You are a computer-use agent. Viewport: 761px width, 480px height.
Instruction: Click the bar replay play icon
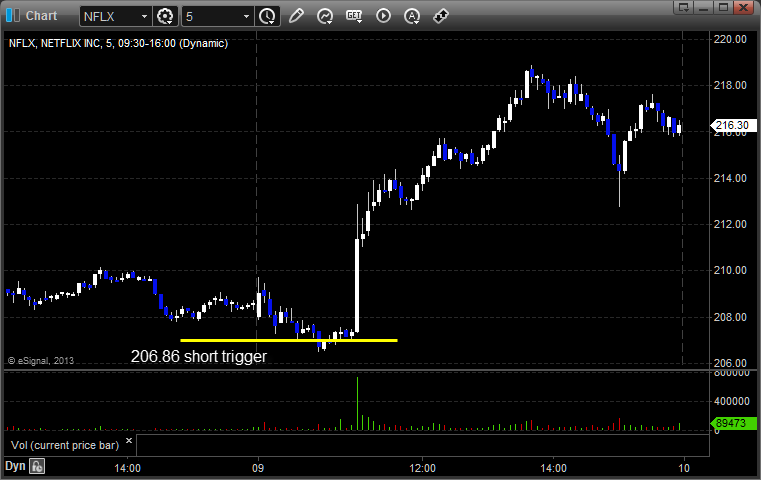[383, 16]
